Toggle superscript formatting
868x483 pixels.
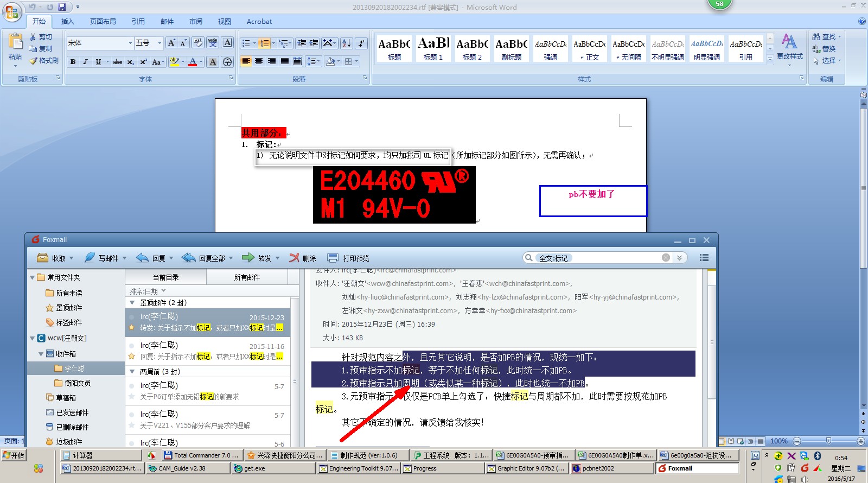pyautogui.click(x=143, y=62)
